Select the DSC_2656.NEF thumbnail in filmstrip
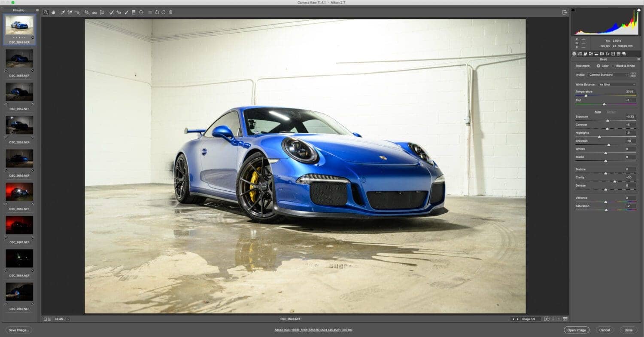Image resolution: width=644 pixels, height=337 pixels. [x=19, y=58]
